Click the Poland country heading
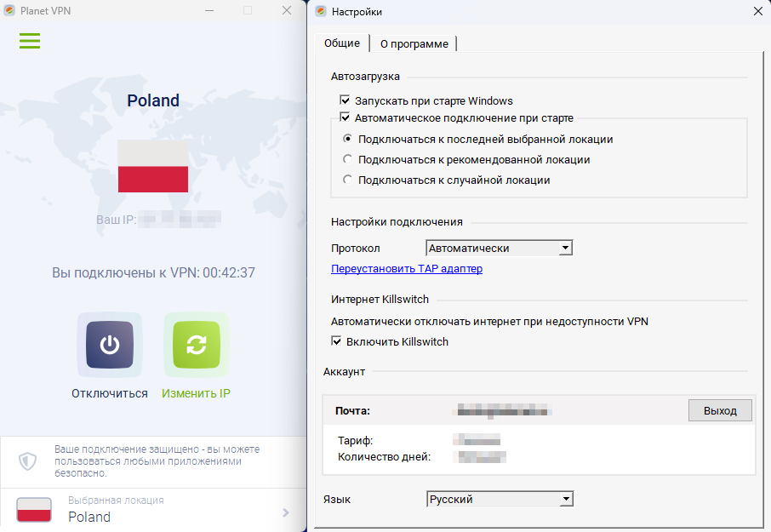Image resolution: width=771 pixels, height=532 pixels. 153,100
